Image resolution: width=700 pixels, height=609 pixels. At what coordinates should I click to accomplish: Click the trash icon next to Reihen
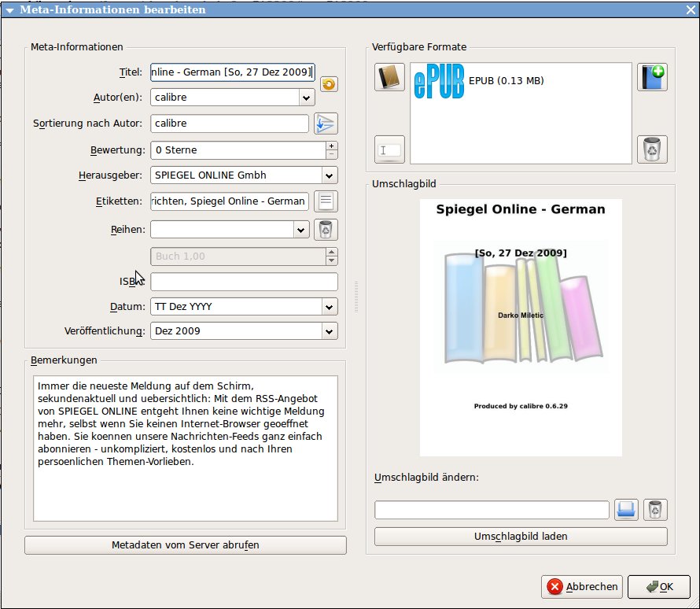pyautogui.click(x=326, y=230)
